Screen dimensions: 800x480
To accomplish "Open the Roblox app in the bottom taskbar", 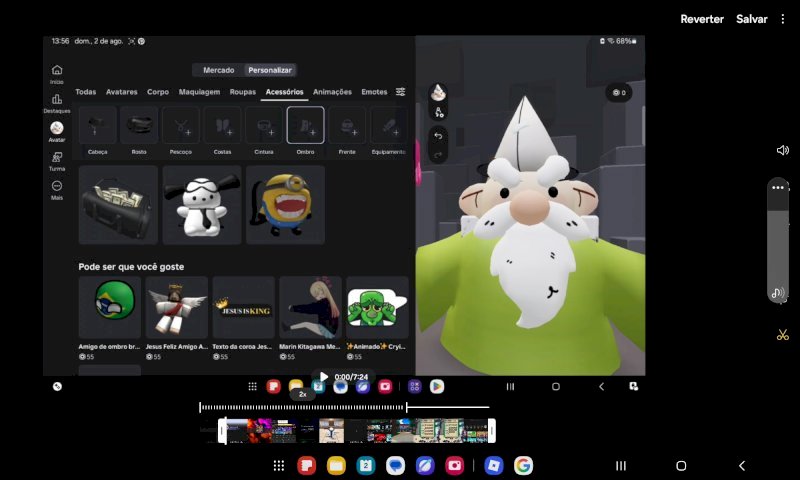I will (493, 465).
